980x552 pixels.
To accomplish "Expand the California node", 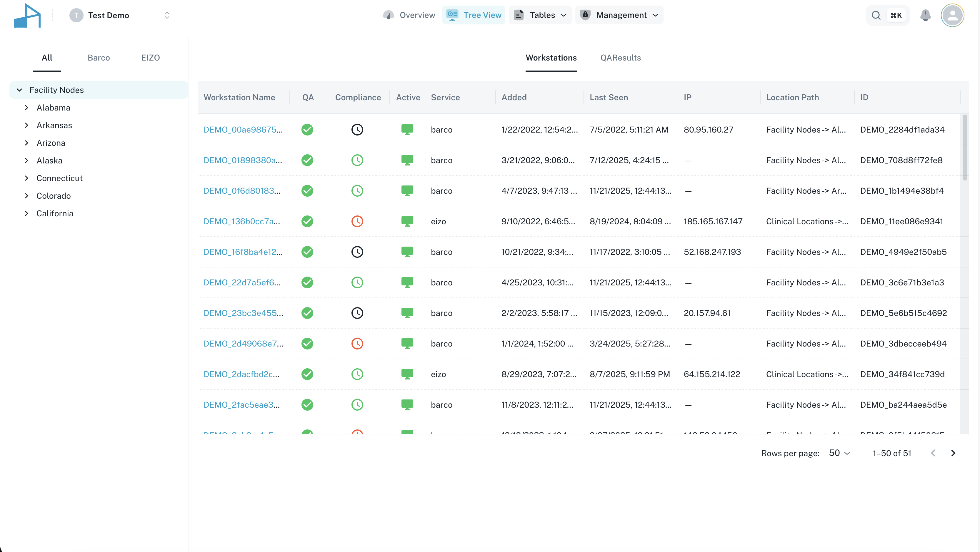I will [27, 213].
